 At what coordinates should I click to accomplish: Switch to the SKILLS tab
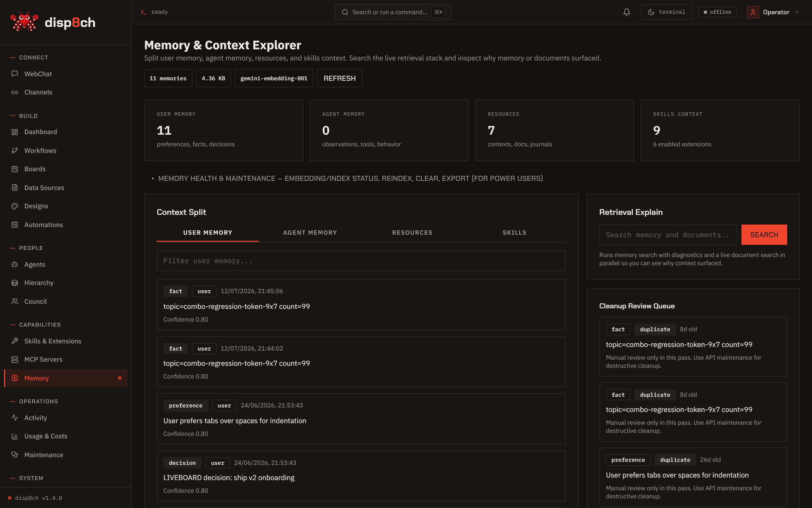pyautogui.click(x=514, y=232)
